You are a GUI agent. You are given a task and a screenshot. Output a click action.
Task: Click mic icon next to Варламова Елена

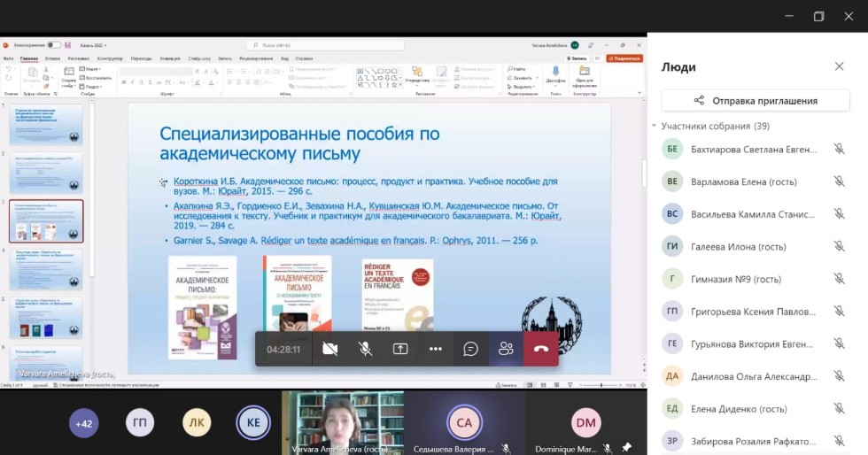tap(839, 181)
